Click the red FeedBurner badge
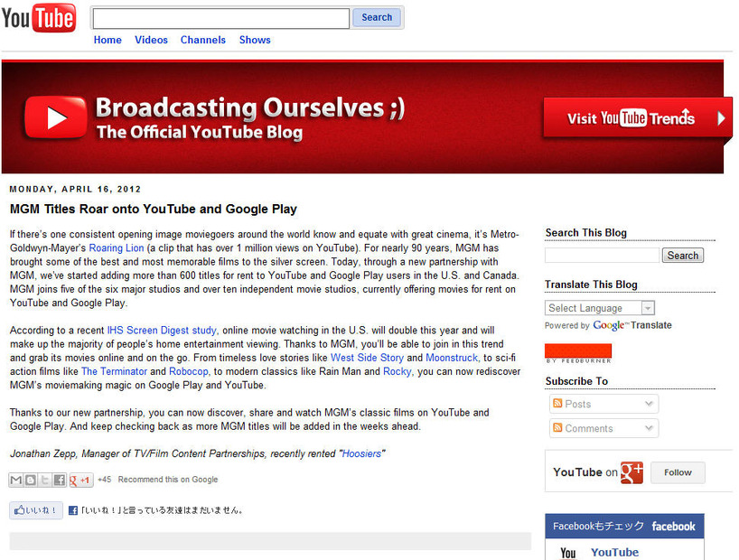The width and height of the screenshot is (739, 560). [578, 353]
